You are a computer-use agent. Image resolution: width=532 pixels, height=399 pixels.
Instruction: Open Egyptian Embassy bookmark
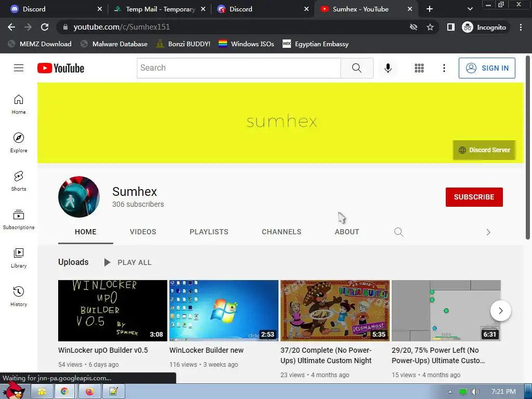click(315, 44)
